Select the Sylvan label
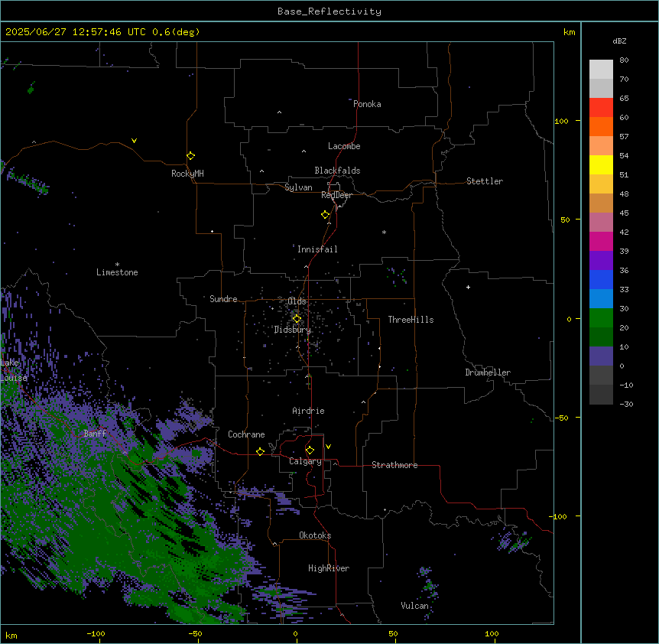The image size is (659, 644). [298, 187]
